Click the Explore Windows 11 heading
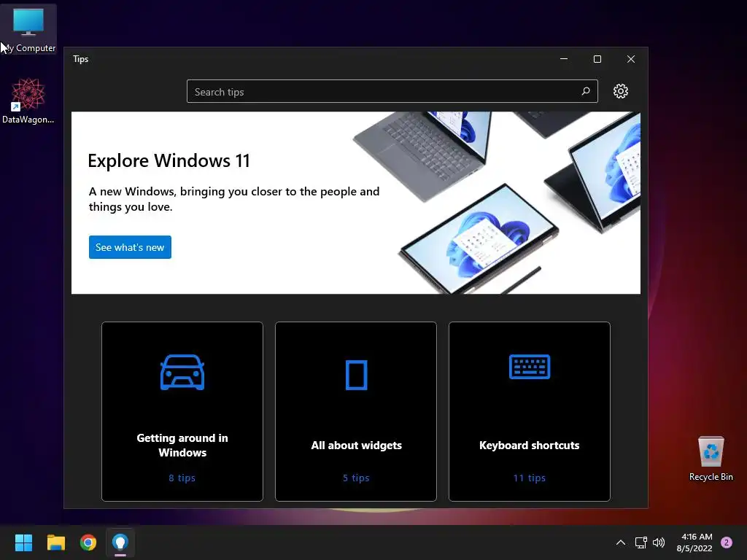747x560 pixels. (169, 160)
